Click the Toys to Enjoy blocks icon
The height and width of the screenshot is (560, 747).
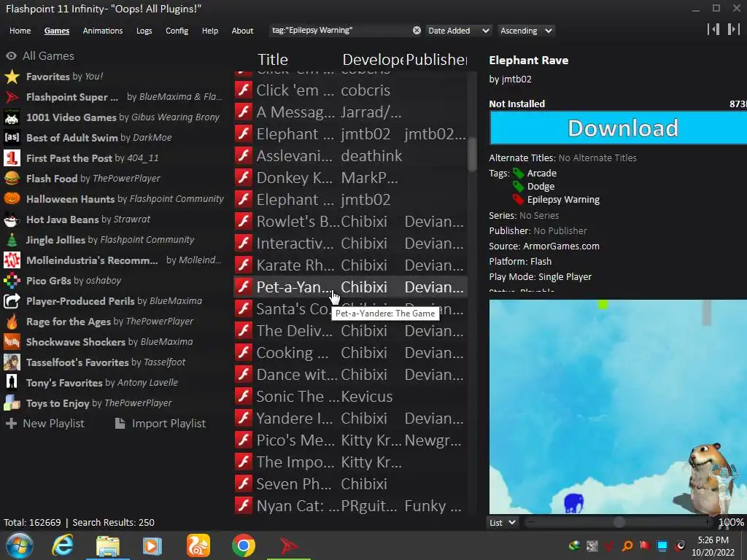12,403
